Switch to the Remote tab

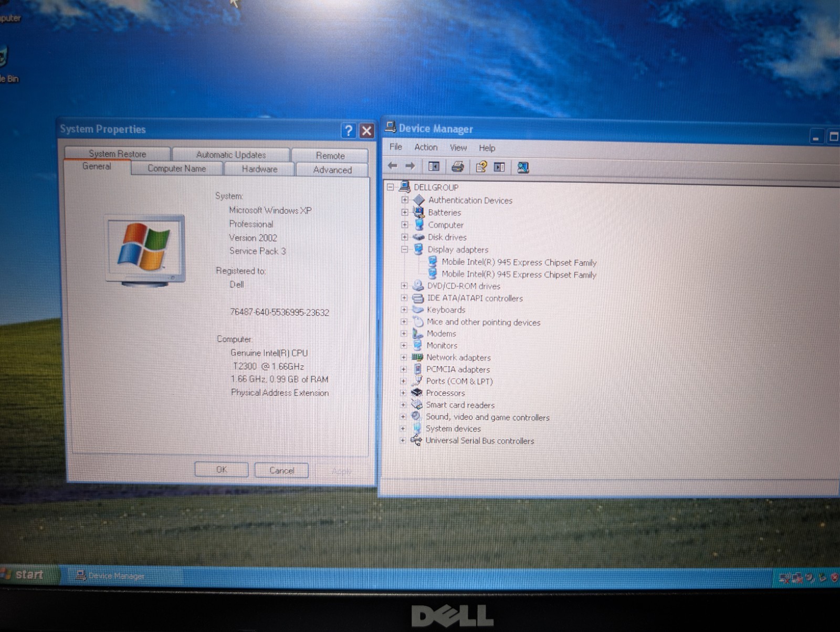point(330,155)
